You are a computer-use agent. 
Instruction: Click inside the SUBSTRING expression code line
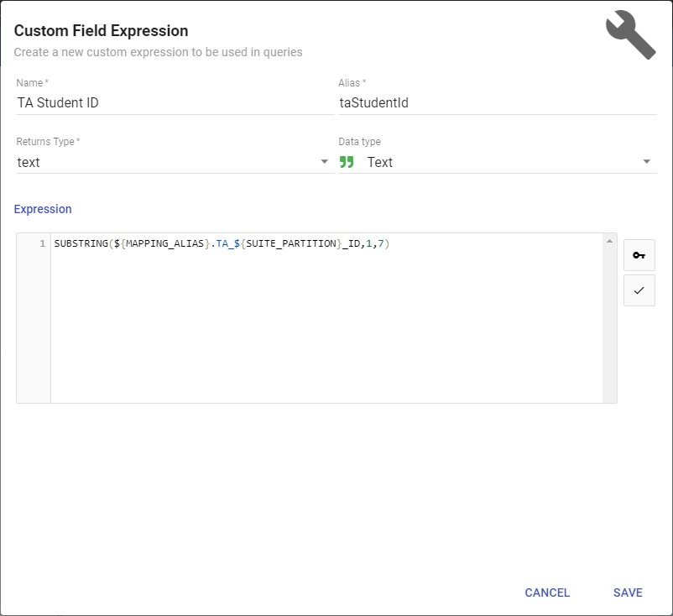(222, 244)
